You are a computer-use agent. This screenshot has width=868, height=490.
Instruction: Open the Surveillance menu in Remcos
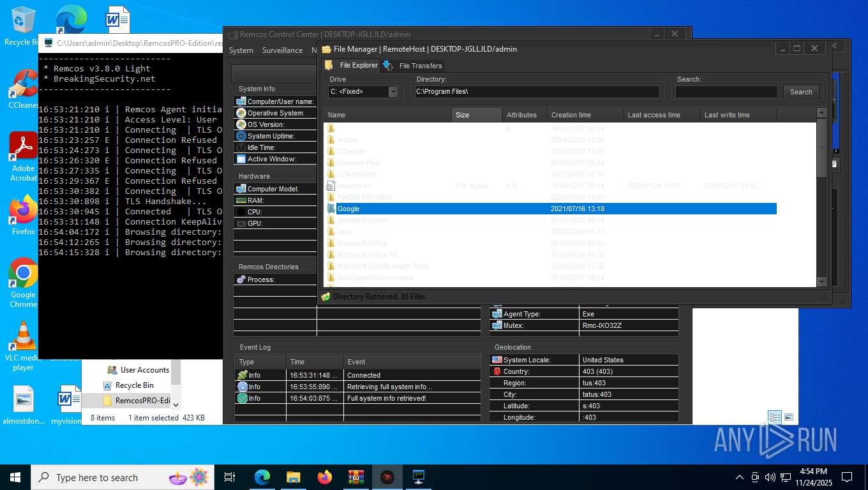click(283, 50)
